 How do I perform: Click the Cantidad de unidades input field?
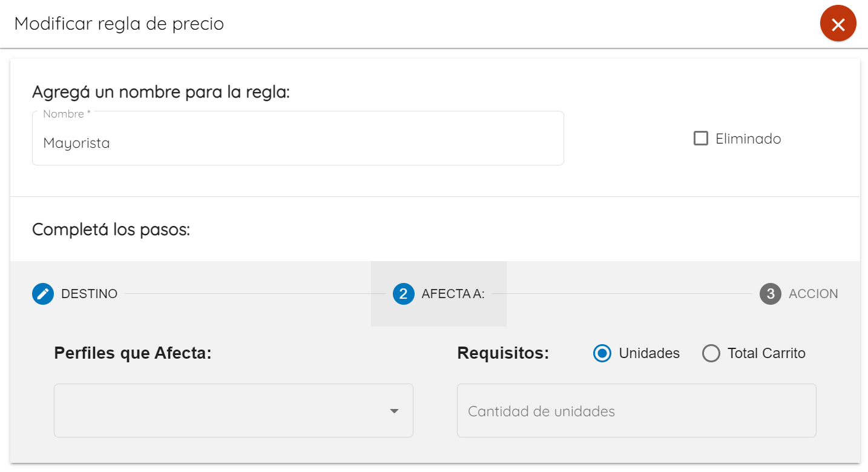637,410
